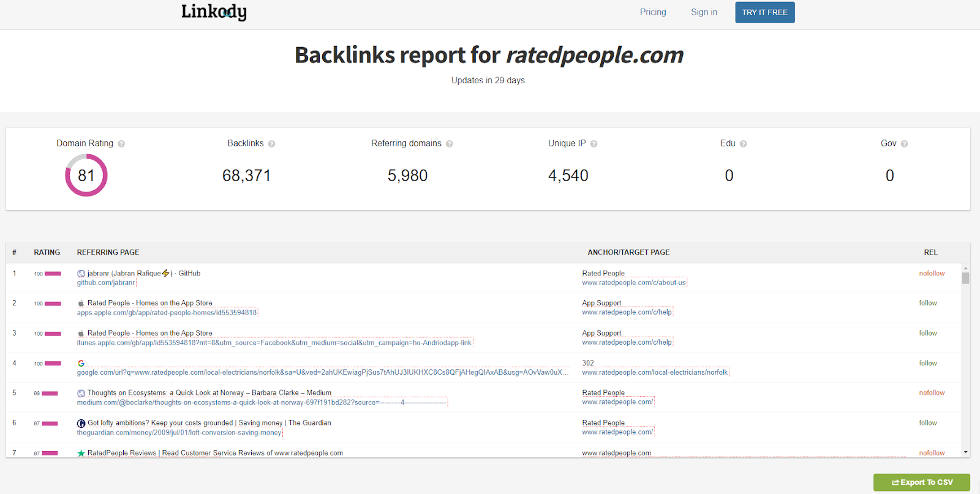Click the Rated People anchor in row 6

(x=603, y=423)
